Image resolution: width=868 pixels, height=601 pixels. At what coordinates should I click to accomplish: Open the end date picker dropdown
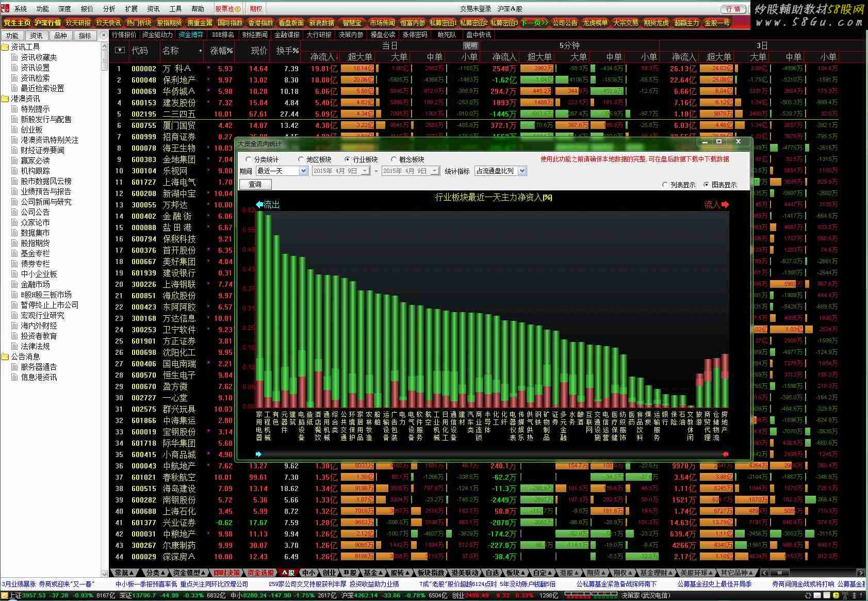[435, 171]
